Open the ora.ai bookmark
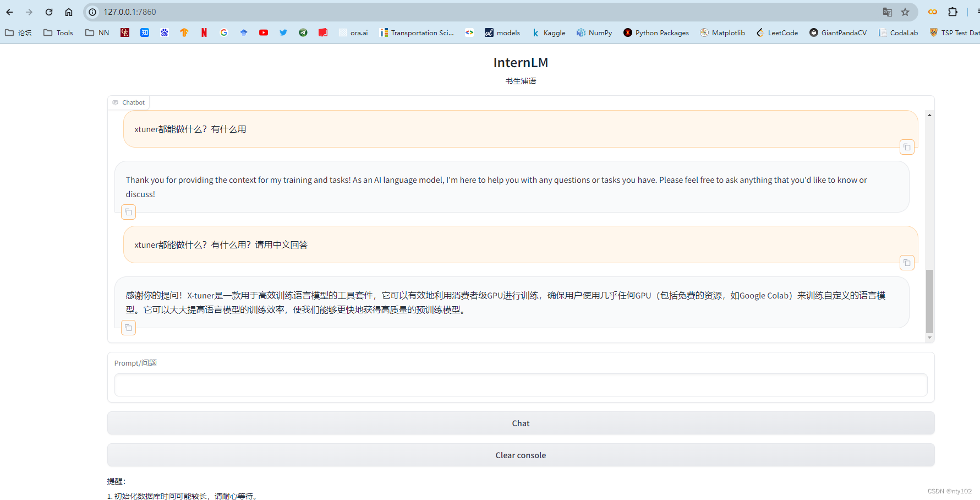 353,33
